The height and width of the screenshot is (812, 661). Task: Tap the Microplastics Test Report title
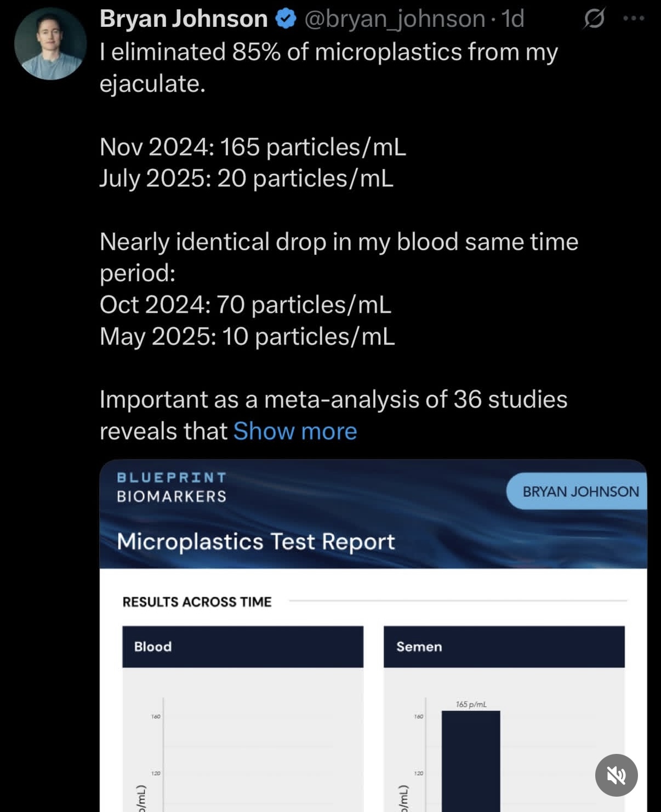coord(255,541)
